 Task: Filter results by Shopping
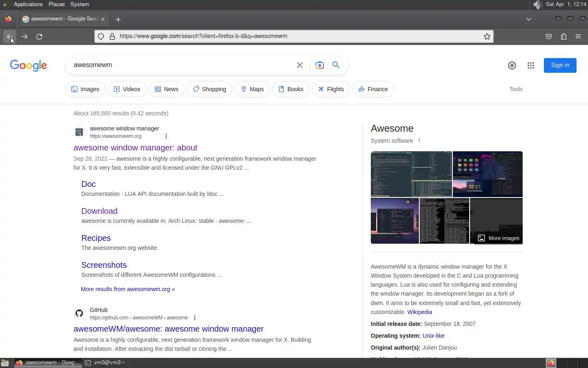click(x=209, y=89)
